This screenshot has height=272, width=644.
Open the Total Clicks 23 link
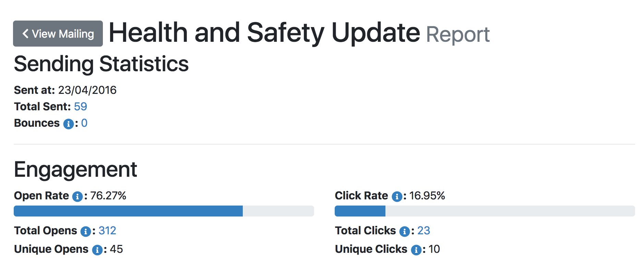424,231
